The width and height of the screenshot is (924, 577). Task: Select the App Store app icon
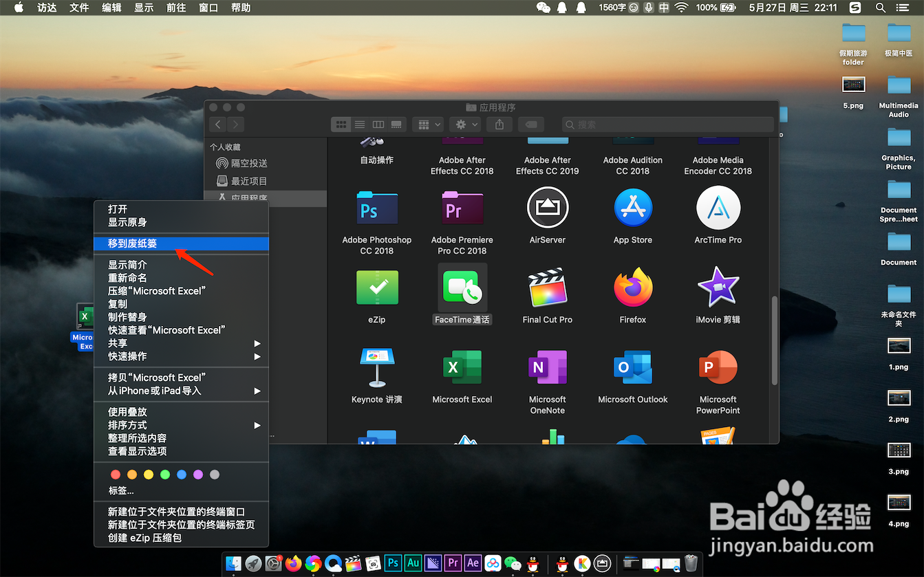point(633,207)
